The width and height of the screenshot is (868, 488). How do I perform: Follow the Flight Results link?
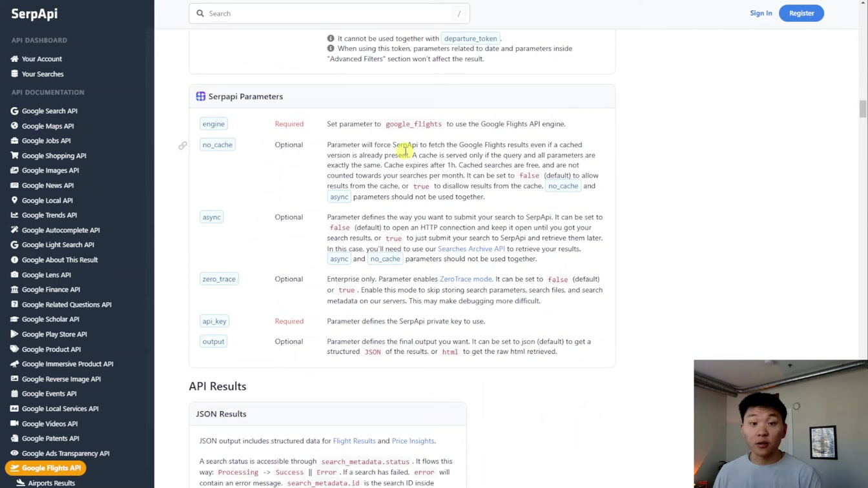click(354, 441)
